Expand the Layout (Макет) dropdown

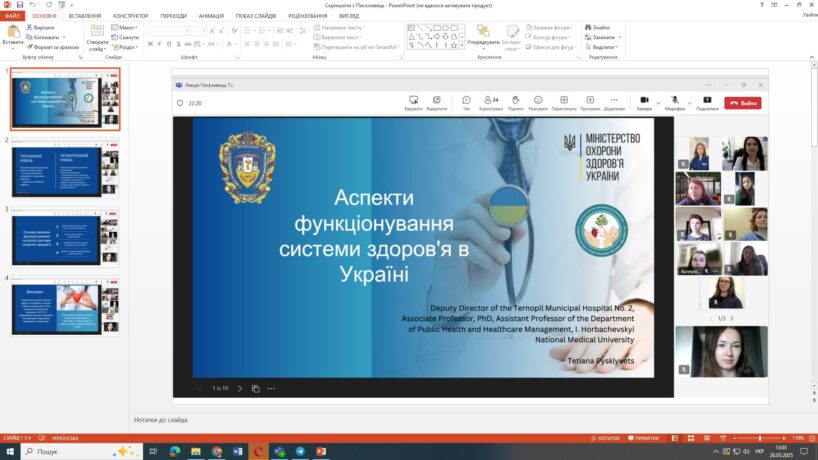click(x=126, y=27)
